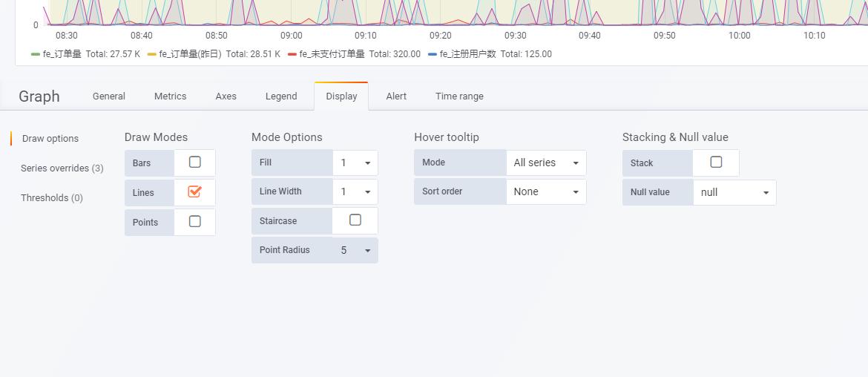Open the Metrics tab
Screen dimensions: 868x377
tap(170, 96)
